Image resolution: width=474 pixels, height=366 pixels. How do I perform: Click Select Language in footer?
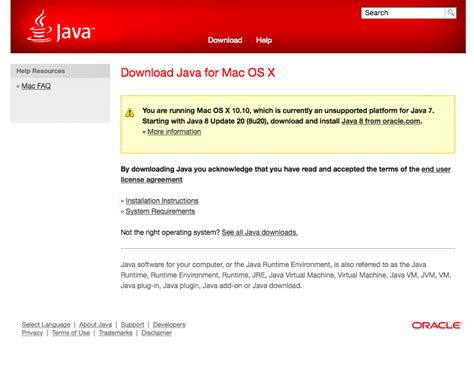pos(46,325)
